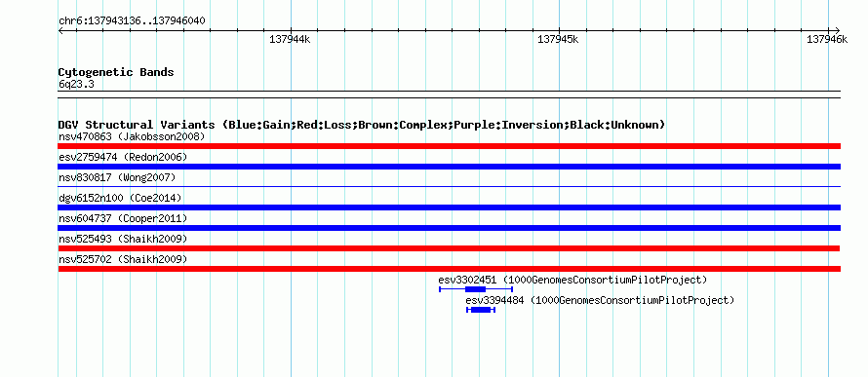Click the 137944k ruler tick label
The image size is (868, 377).
(x=290, y=39)
